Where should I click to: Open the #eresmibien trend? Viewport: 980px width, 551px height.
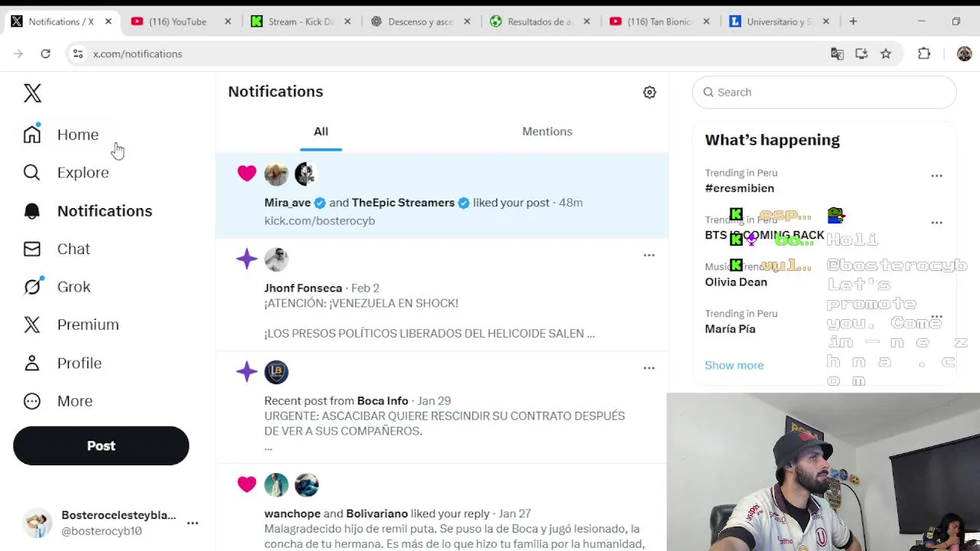[x=740, y=188]
